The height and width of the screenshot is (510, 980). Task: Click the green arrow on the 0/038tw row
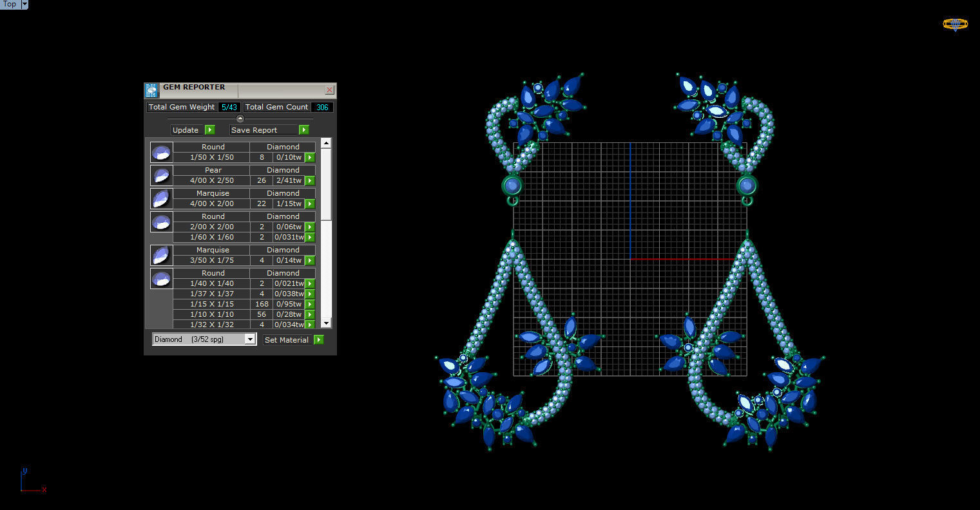click(310, 294)
